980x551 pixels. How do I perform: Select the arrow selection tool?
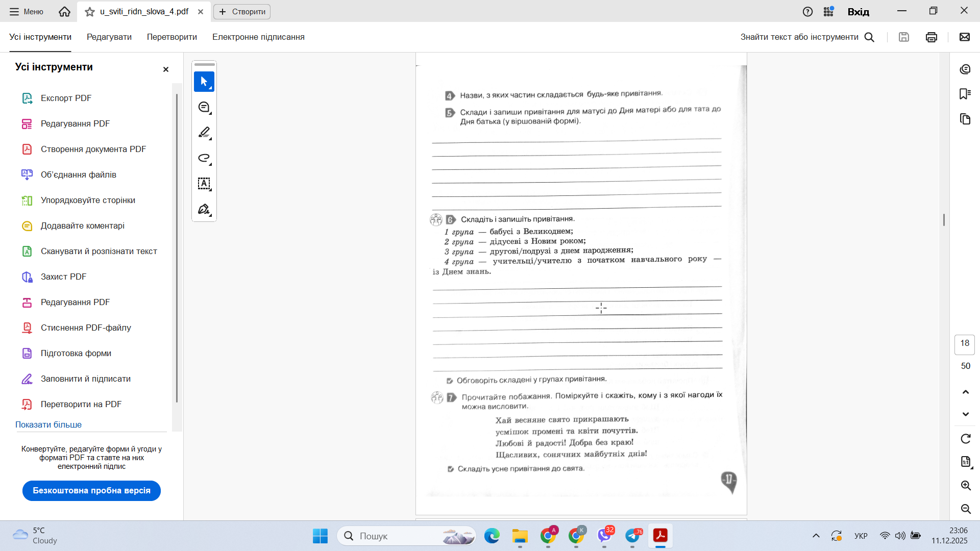click(204, 82)
